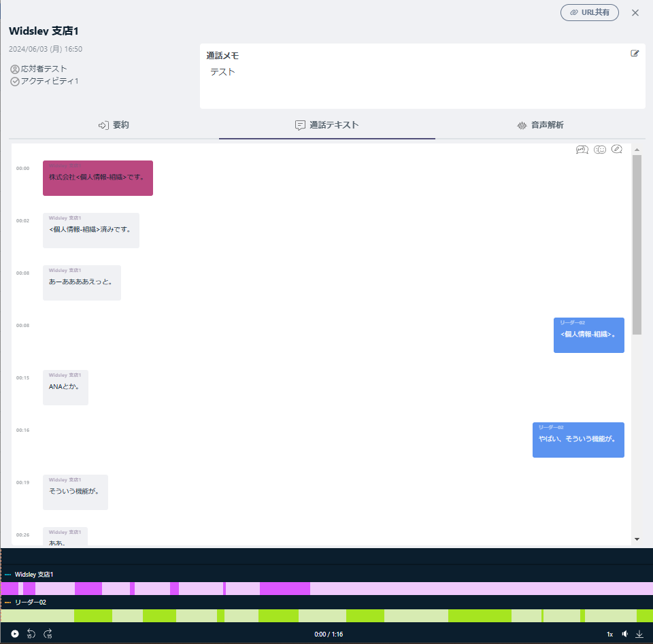
Task: Close the call detail panel
Action: 635,12
